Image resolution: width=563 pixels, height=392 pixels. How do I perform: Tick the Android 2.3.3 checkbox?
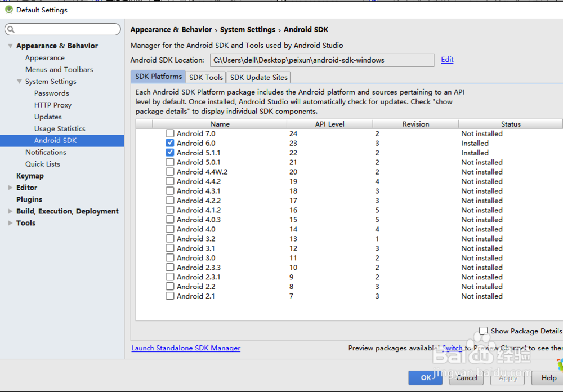pyautogui.click(x=170, y=268)
